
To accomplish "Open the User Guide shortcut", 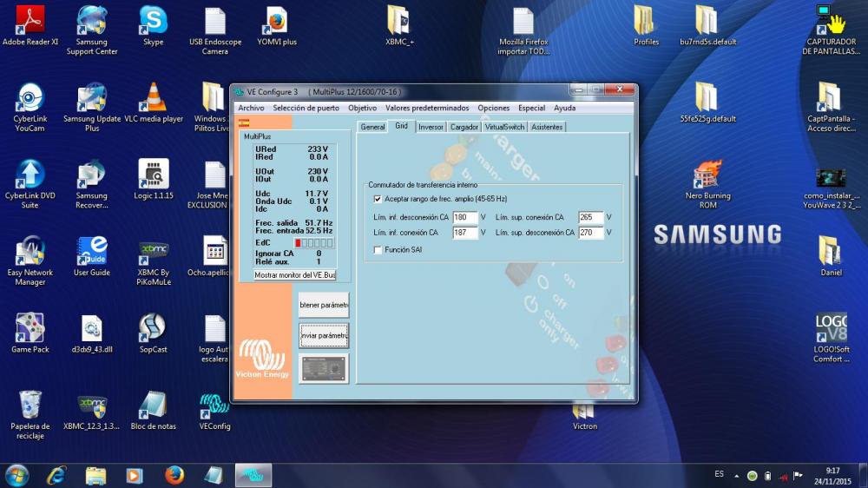I will (x=92, y=256).
